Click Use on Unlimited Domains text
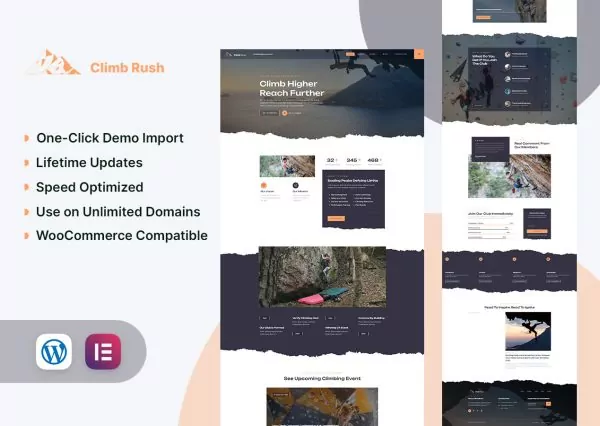The height and width of the screenshot is (426, 600). click(118, 212)
